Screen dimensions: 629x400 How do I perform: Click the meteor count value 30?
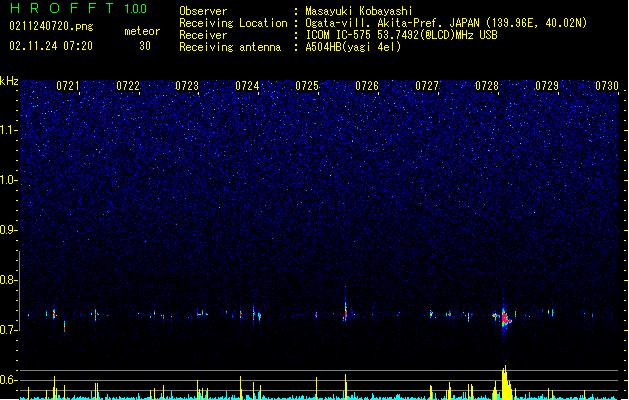(x=145, y=46)
